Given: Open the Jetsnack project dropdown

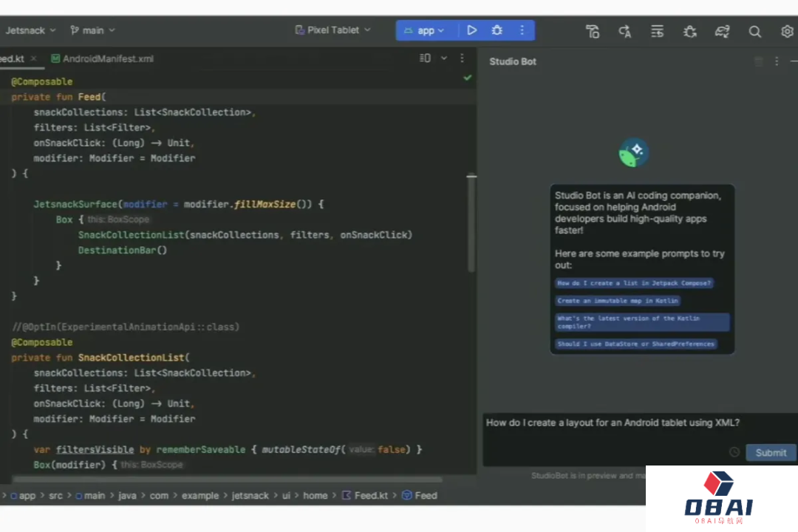Looking at the screenshot, I should pyautogui.click(x=30, y=30).
